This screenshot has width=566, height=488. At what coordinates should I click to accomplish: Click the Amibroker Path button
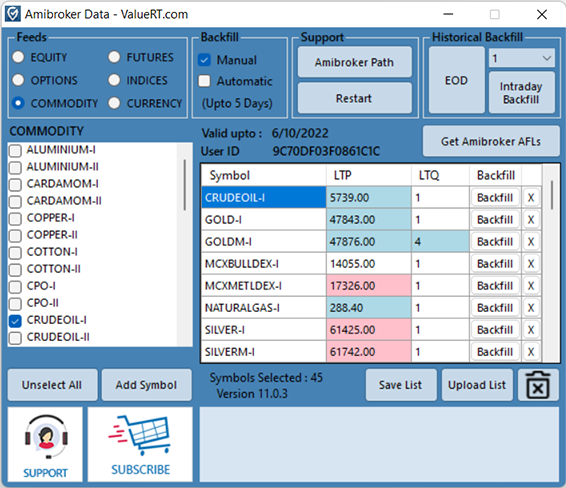click(x=354, y=62)
